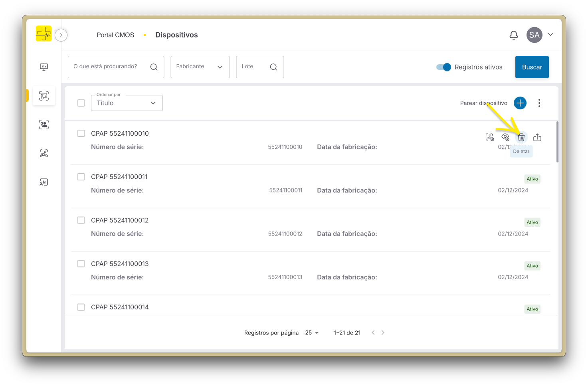The height and width of the screenshot is (386, 588).
Task: Go to Portal CMOS breadcrumb
Action: tap(115, 35)
